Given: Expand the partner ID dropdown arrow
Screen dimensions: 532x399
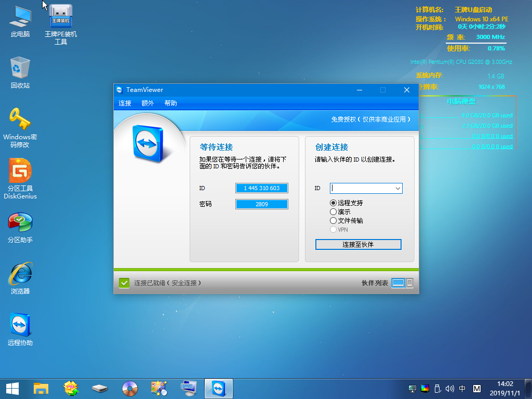Looking at the screenshot, I should (397, 188).
